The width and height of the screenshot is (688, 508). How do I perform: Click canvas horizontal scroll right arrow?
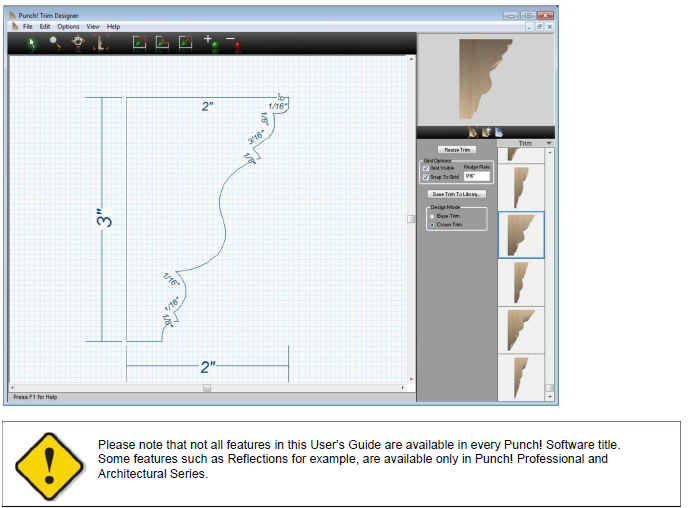(x=403, y=388)
